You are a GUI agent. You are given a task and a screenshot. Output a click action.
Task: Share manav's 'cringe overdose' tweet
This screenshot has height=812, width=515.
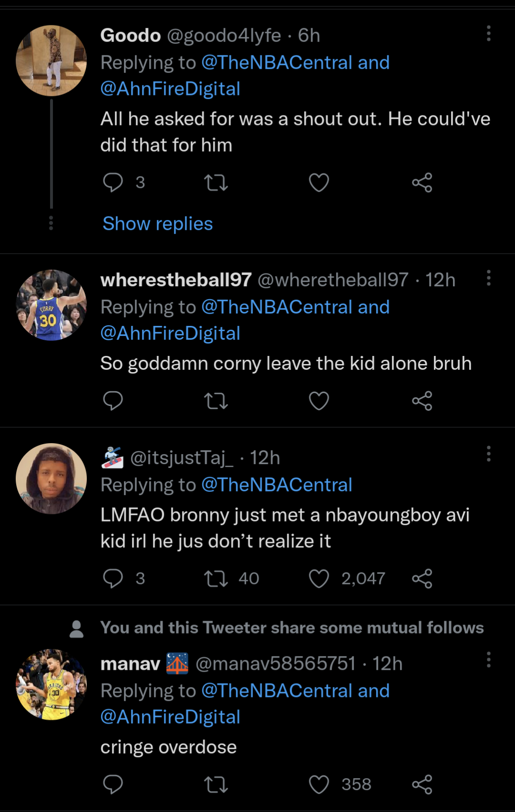coord(422,784)
